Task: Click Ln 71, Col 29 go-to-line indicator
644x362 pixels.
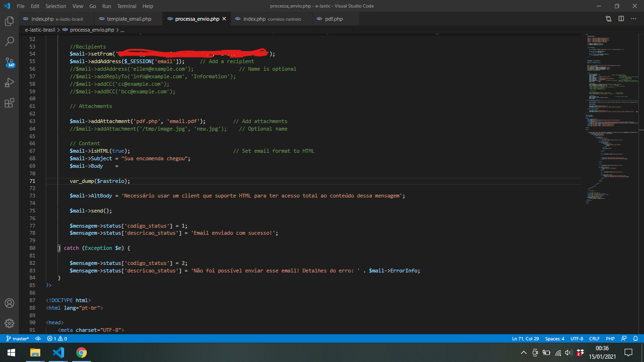Action: point(526,338)
